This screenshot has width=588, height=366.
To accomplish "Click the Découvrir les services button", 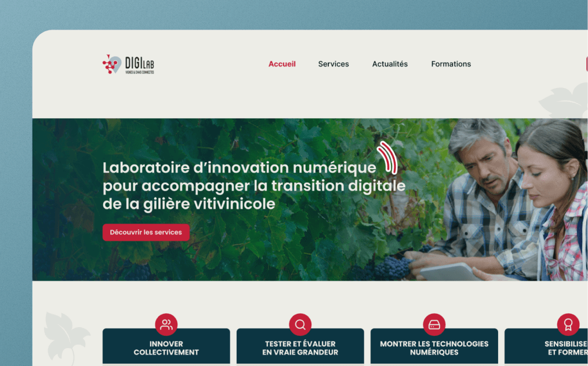I will tap(146, 232).
